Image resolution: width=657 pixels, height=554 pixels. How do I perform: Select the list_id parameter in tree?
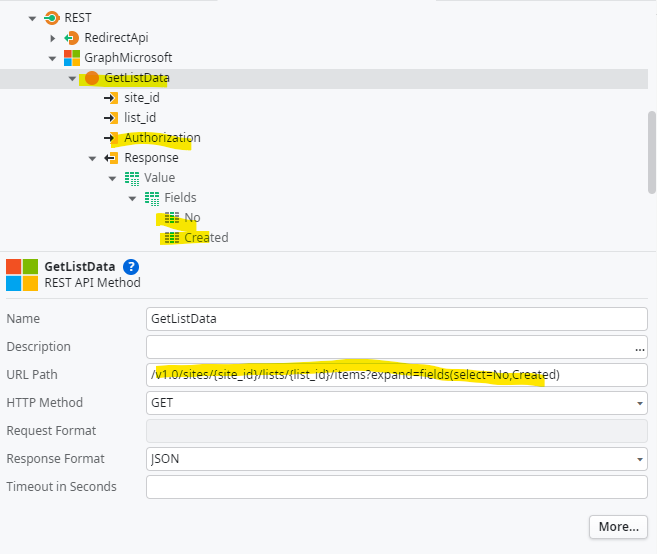(140, 118)
